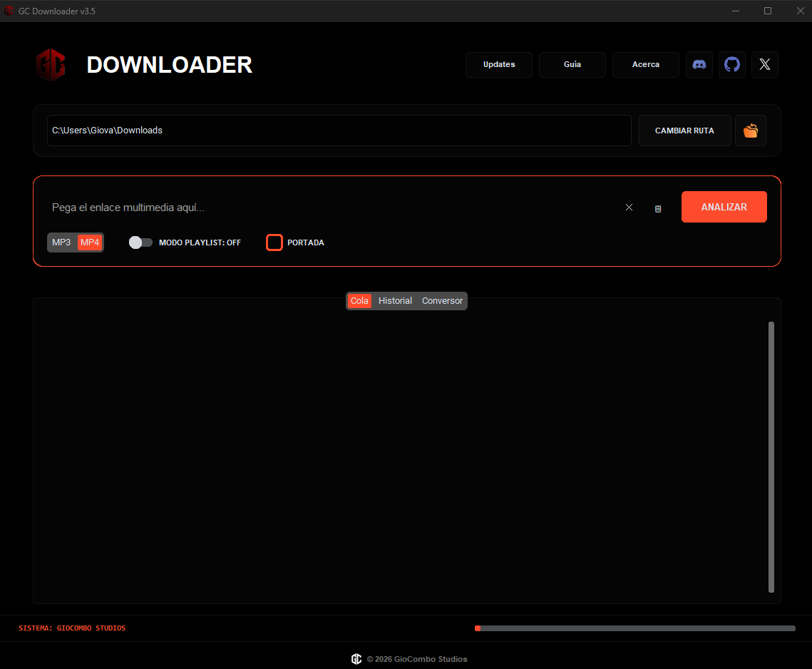812x669 pixels.
Task: Click the clipboard paste icon in link field
Action: (x=657, y=208)
